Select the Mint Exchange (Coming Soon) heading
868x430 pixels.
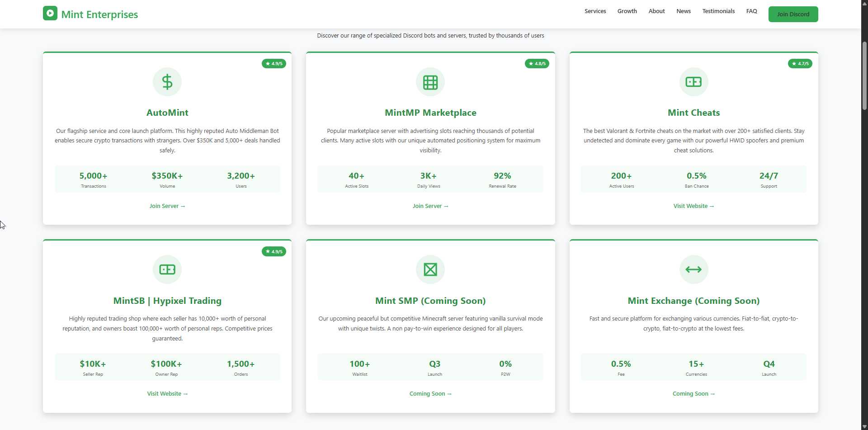(693, 301)
